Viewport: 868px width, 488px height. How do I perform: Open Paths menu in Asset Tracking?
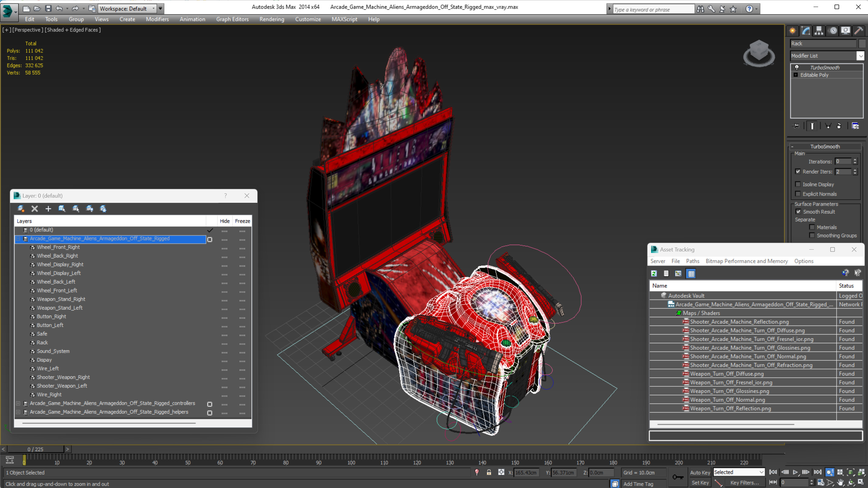coord(692,261)
